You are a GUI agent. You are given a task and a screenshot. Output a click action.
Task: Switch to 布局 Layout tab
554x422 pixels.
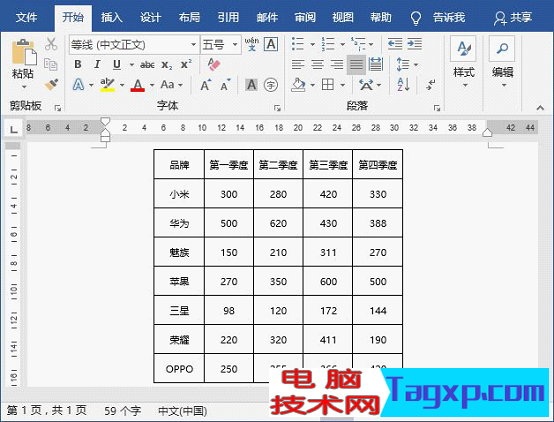point(189,17)
